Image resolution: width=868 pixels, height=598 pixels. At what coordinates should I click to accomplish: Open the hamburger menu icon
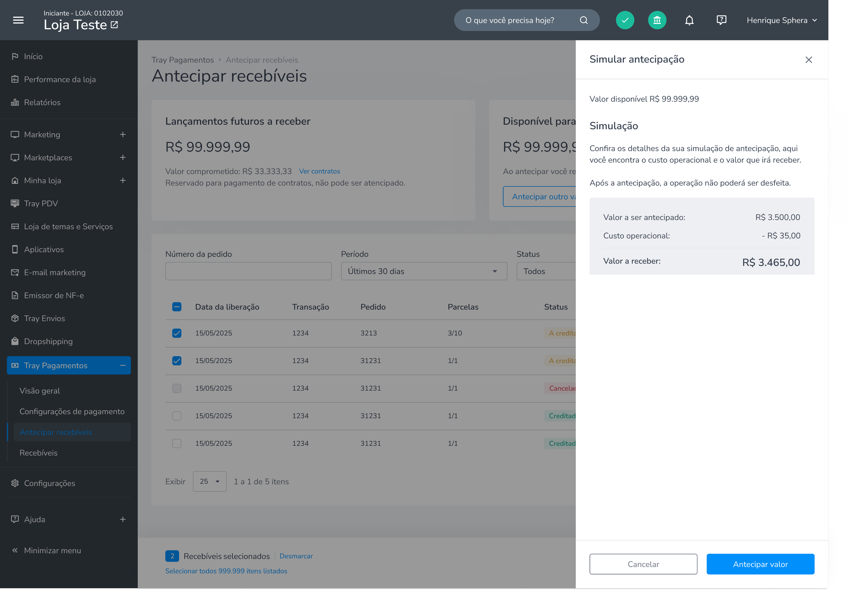[x=18, y=20]
